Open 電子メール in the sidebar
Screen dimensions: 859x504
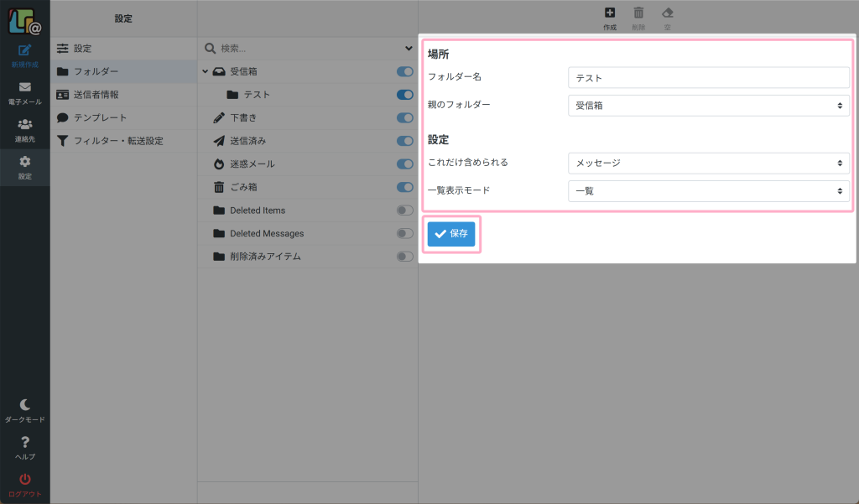[24, 93]
